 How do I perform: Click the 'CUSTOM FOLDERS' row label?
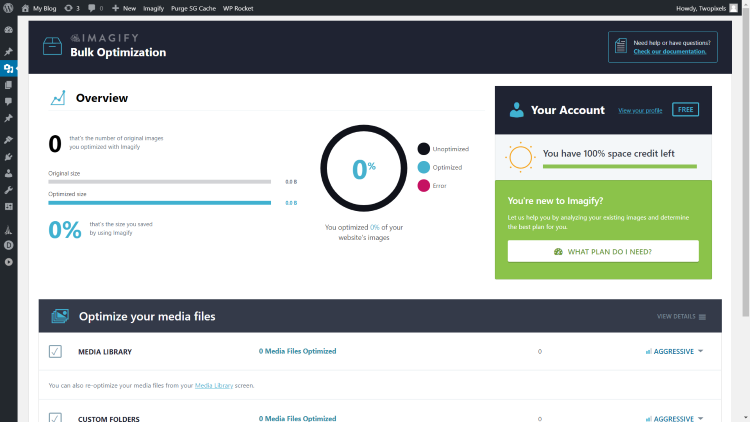(x=109, y=419)
